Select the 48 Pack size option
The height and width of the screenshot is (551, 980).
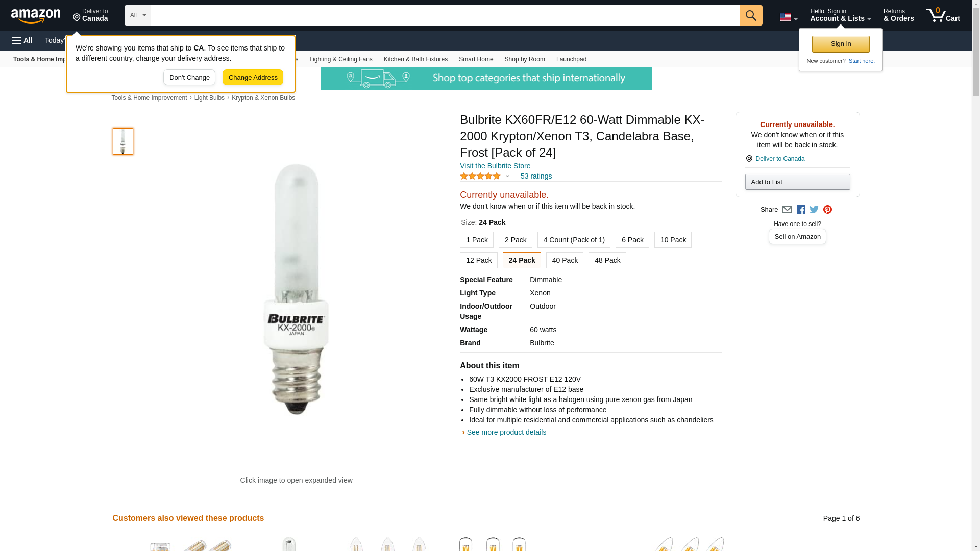click(x=607, y=260)
